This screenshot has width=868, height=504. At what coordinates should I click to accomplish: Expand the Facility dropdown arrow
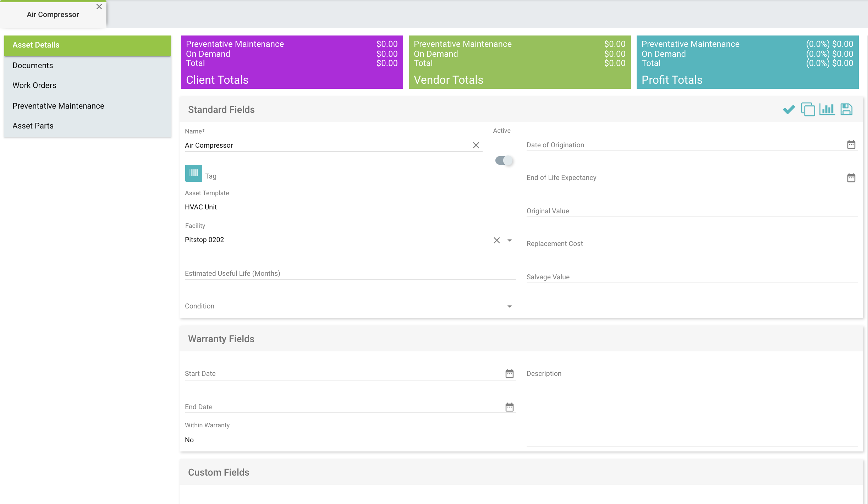pyautogui.click(x=510, y=240)
